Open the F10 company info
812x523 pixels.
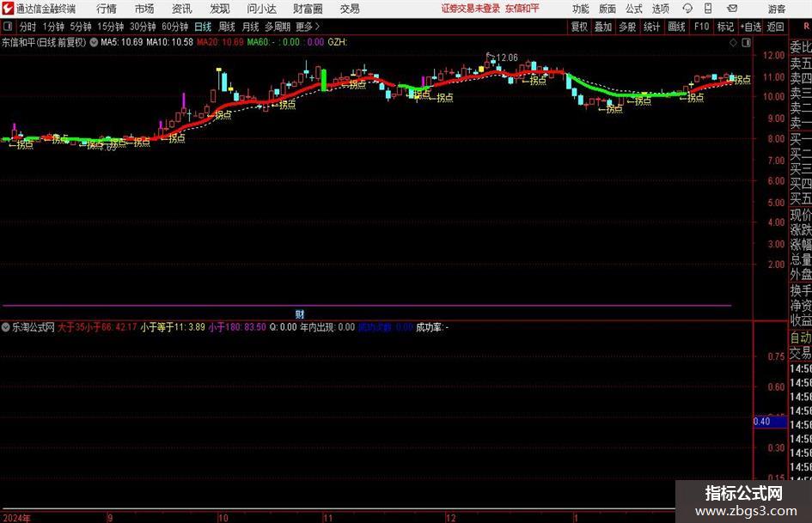(702, 27)
